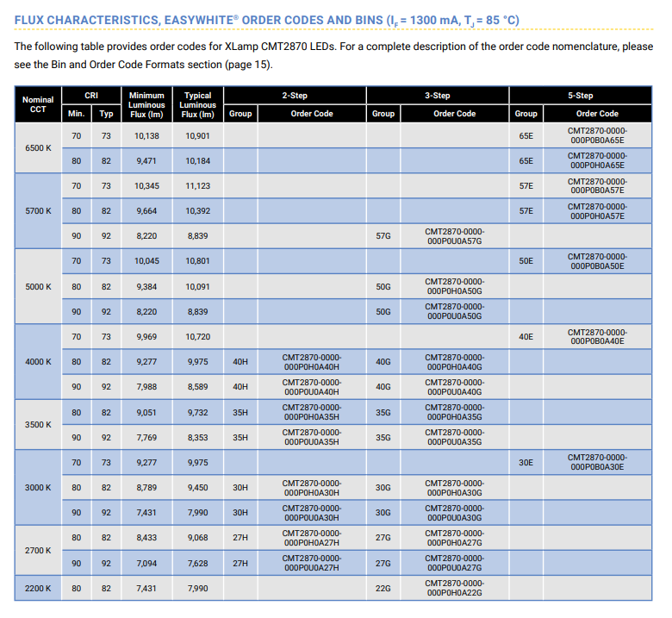Click order code CMT2870-0000-000P0H0A35H
Image resolution: width=672 pixels, height=618 pixels.
(312, 412)
